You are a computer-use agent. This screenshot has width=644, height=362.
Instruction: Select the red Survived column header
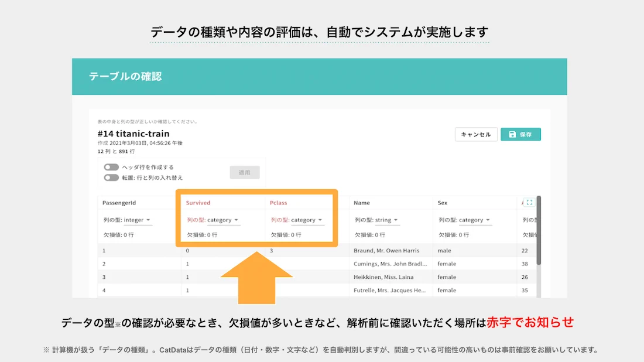pyautogui.click(x=198, y=203)
